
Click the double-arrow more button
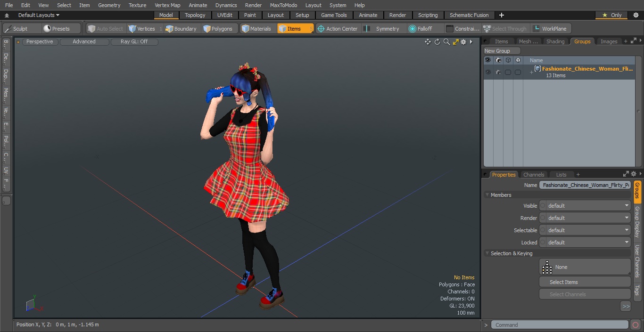click(x=626, y=307)
